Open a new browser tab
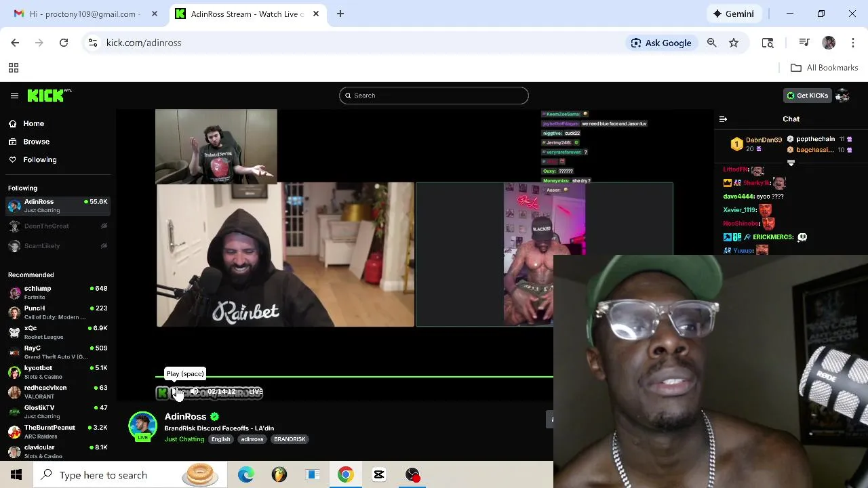868x488 pixels. click(x=340, y=14)
